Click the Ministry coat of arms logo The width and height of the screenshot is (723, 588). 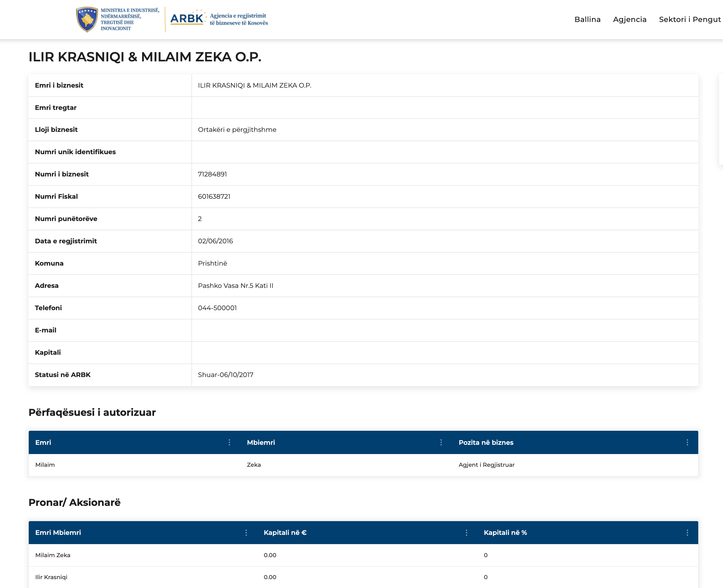(x=87, y=19)
